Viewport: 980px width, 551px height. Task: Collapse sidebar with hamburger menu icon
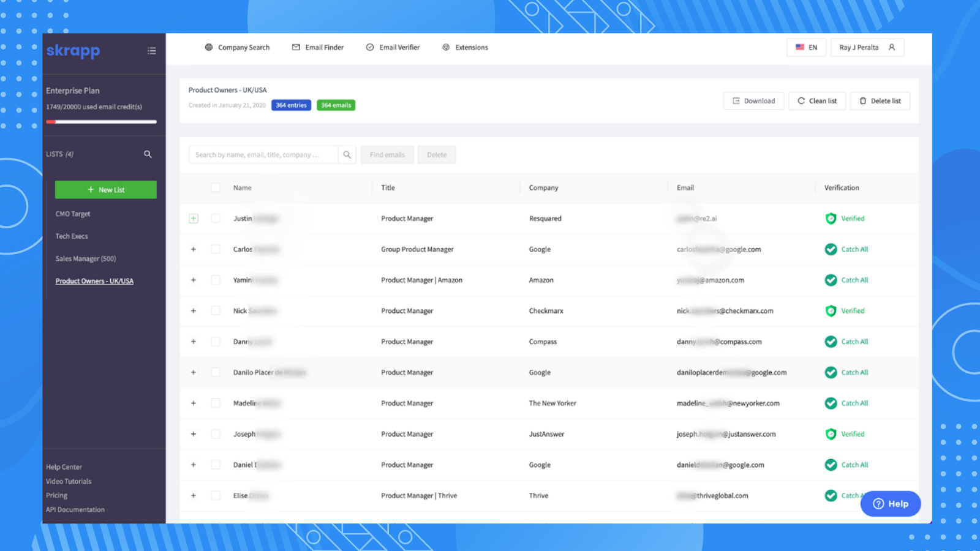pos(152,51)
